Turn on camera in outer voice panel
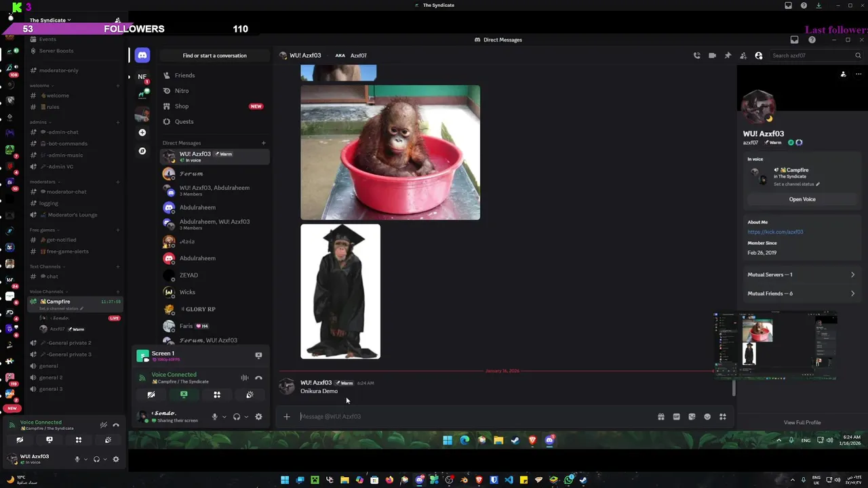 pos(20,440)
